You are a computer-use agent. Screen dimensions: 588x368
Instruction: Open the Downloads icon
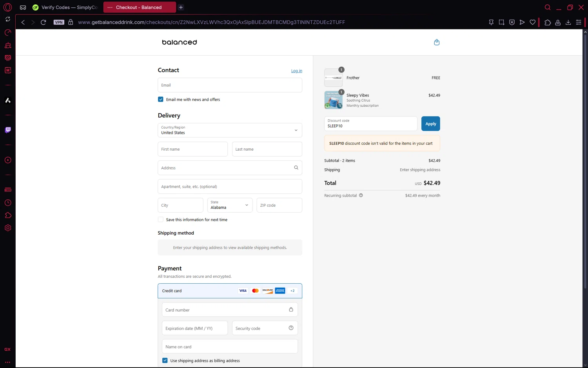[x=568, y=22]
